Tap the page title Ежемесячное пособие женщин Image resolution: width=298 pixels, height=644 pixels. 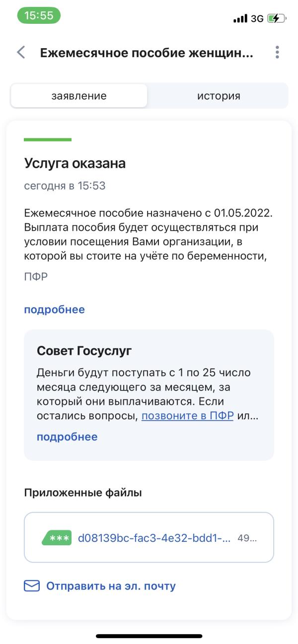[x=147, y=53]
